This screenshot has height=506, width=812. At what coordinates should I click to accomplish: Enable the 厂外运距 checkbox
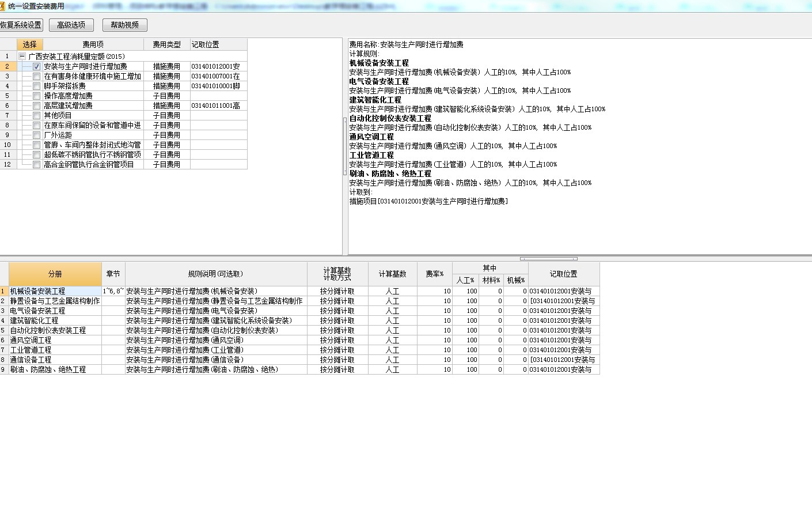(37, 135)
